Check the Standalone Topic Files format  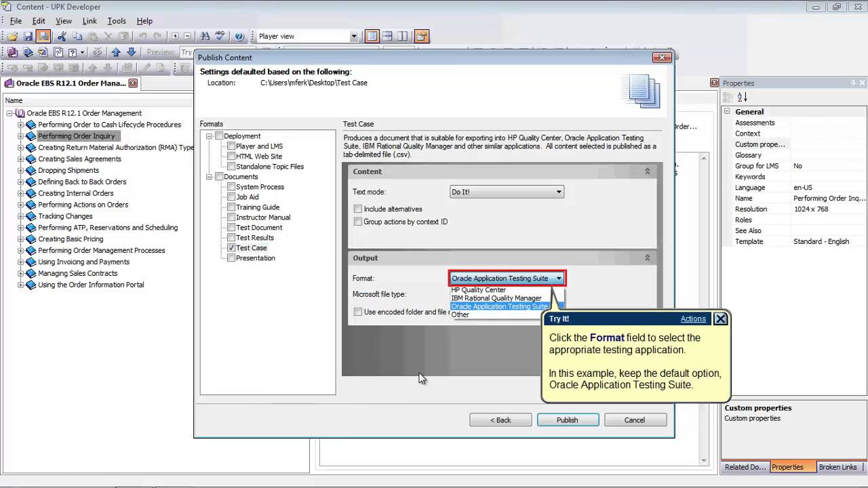231,167
